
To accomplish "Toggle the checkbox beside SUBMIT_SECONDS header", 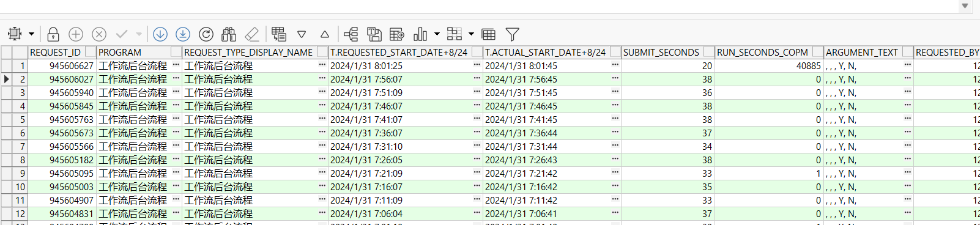I will tap(709, 52).
